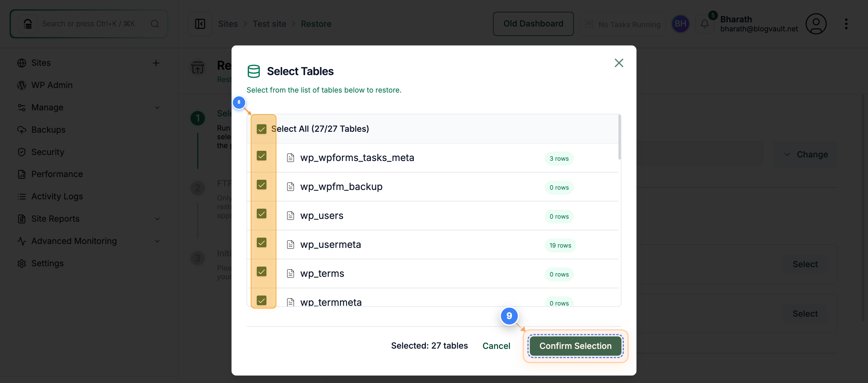Uncheck Select All (27/27 Tables)

click(x=262, y=128)
